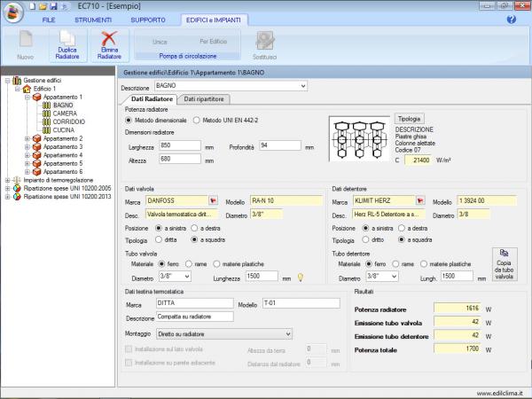532x399 pixels.
Task: Choose rame as Tubo valvola material
Action: 191,263
